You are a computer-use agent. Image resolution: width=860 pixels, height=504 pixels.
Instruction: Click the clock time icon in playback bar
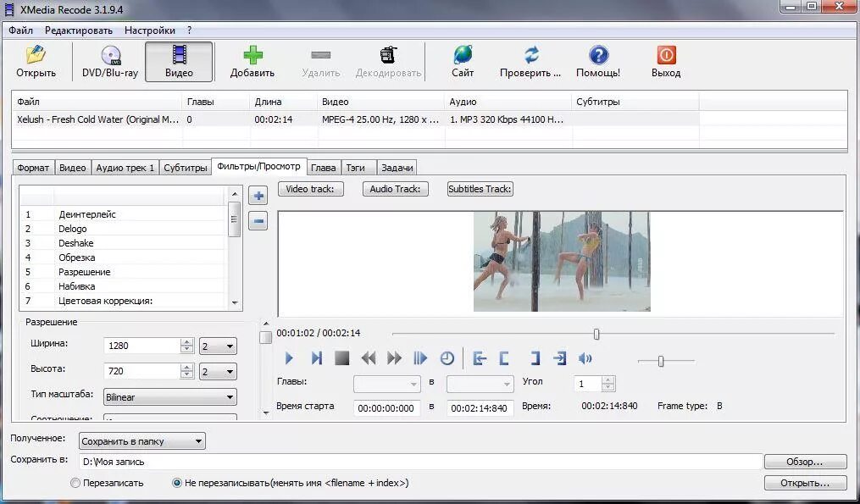point(447,358)
